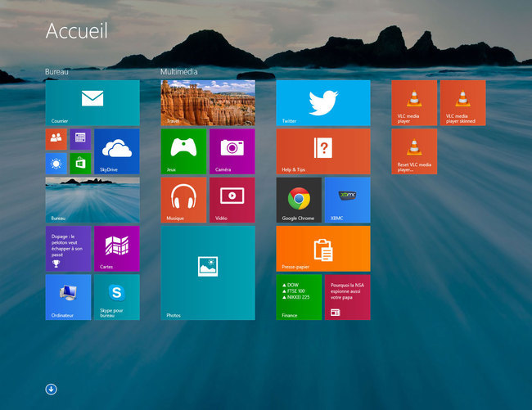The height and width of the screenshot is (410, 532).
Task: Open the Travel photo tile
Action: pos(208,103)
